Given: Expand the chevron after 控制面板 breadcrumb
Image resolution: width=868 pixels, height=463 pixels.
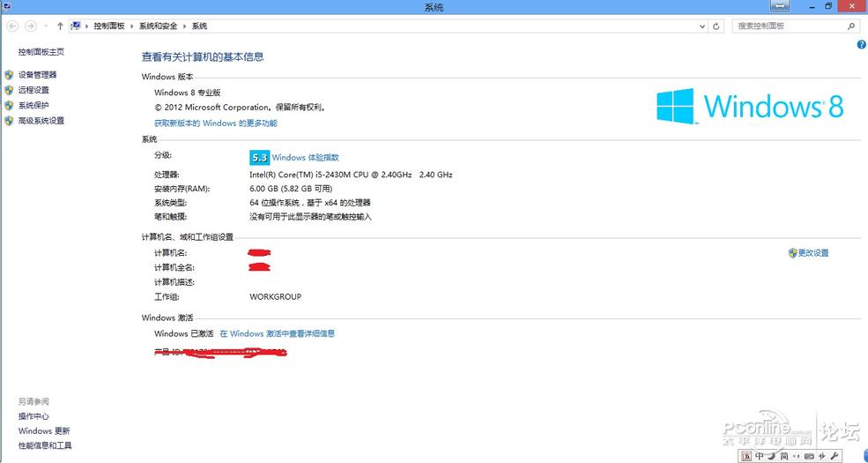Looking at the screenshot, I should [132, 26].
